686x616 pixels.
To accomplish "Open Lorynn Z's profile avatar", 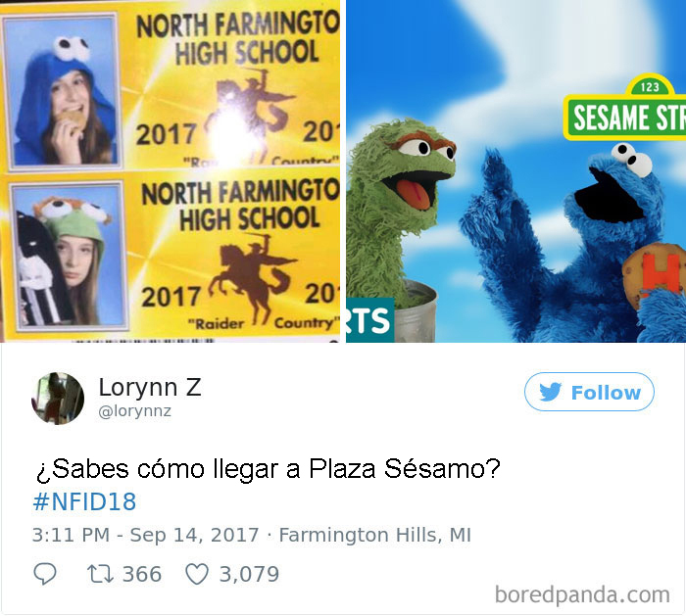I will click(58, 399).
